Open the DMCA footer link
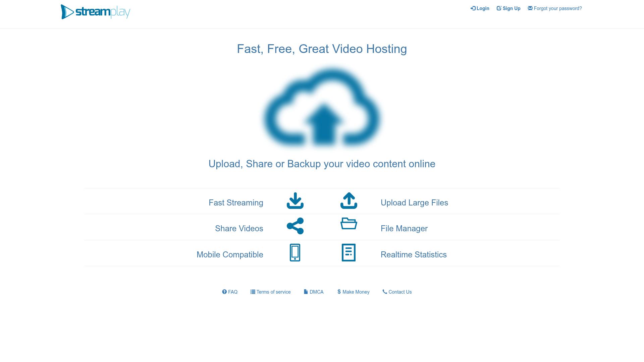This screenshot has height=362, width=644. [x=314, y=292]
